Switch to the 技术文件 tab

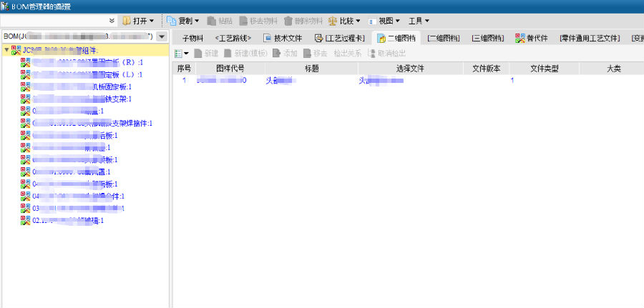point(283,38)
